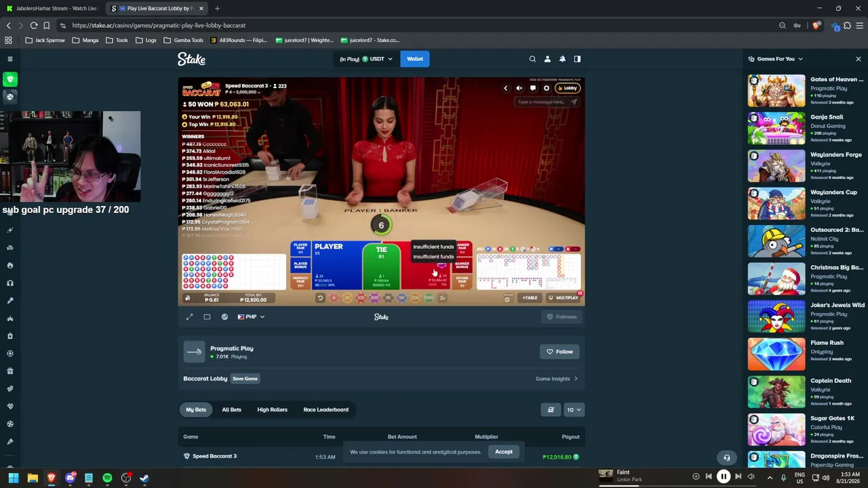Select the 400 chip
Viewport: 868px width, 488px height.
click(x=374, y=298)
